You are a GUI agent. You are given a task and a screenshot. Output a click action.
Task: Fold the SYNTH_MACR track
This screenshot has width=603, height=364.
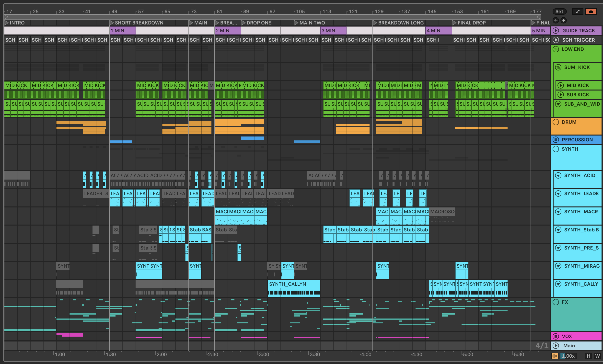coord(558,212)
